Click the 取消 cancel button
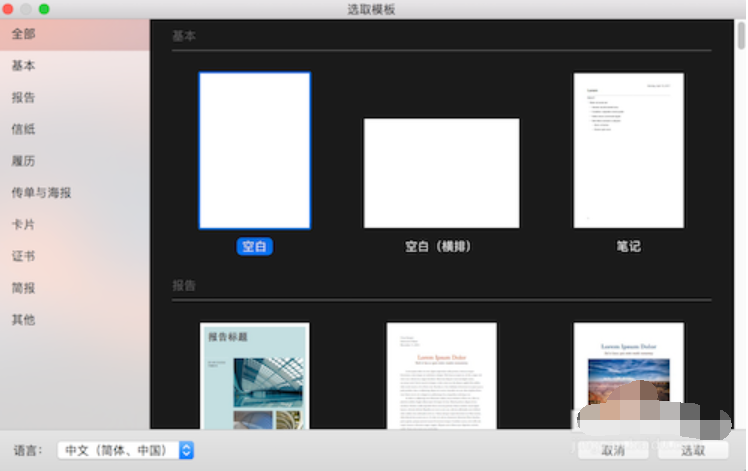Image resolution: width=748 pixels, height=471 pixels. click(612, 451)
